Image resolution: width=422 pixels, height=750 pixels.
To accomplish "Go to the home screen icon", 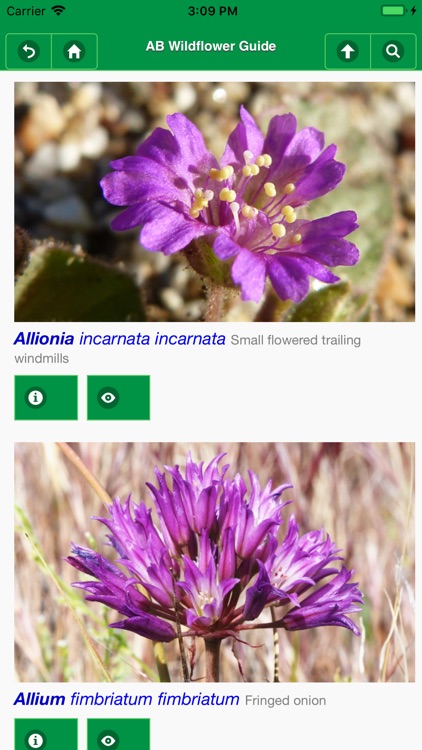I will 74,51.
